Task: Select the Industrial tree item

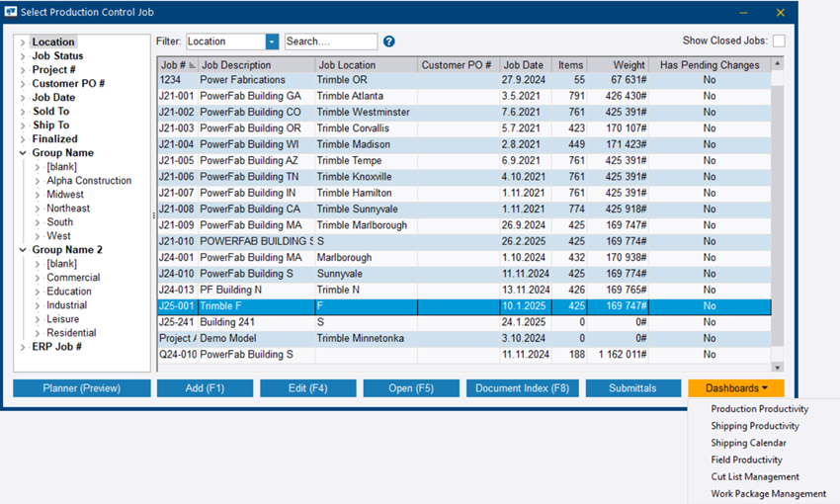Action: [66, 305]
